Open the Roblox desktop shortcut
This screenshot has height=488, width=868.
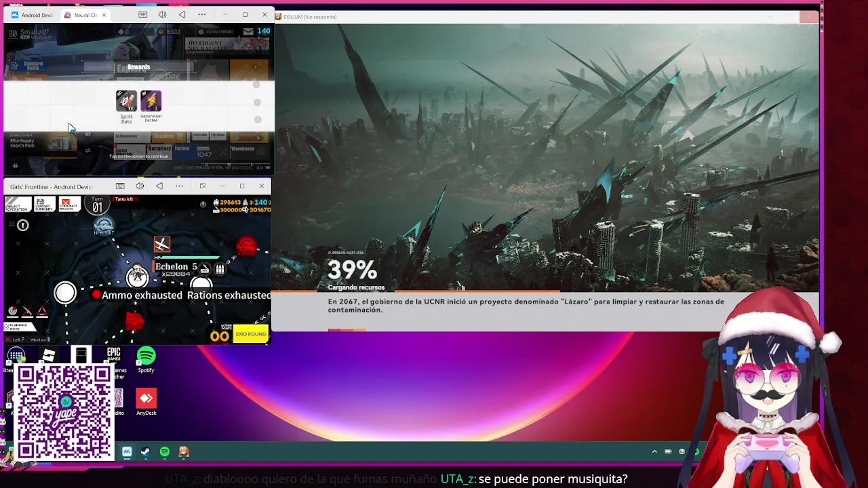pyautogui.click(x=48, y=355)
